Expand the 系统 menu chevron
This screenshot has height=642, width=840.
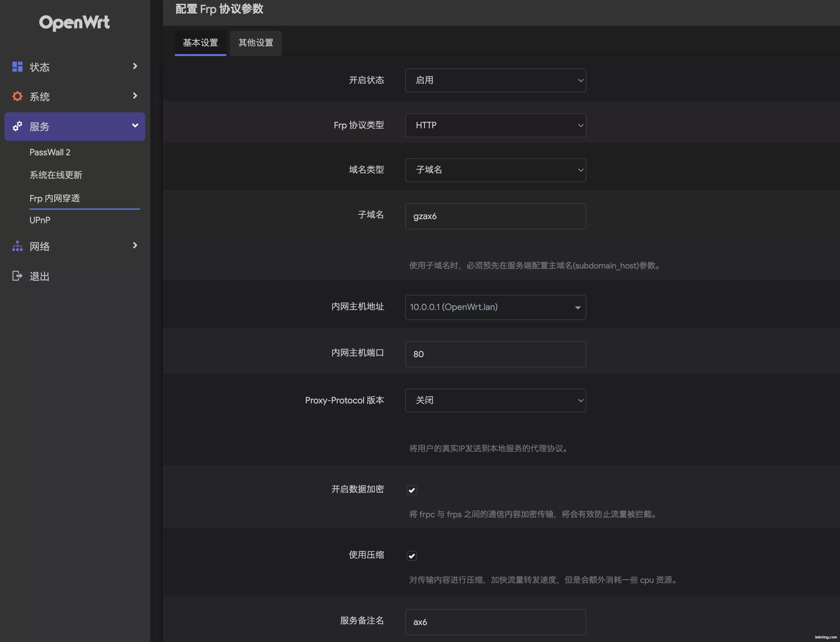click(x=135, y=96)
